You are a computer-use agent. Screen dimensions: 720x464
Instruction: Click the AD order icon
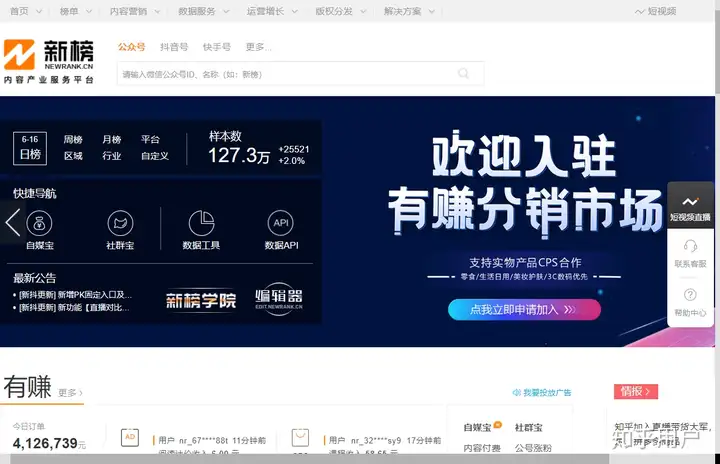click(x=130, y=437)
